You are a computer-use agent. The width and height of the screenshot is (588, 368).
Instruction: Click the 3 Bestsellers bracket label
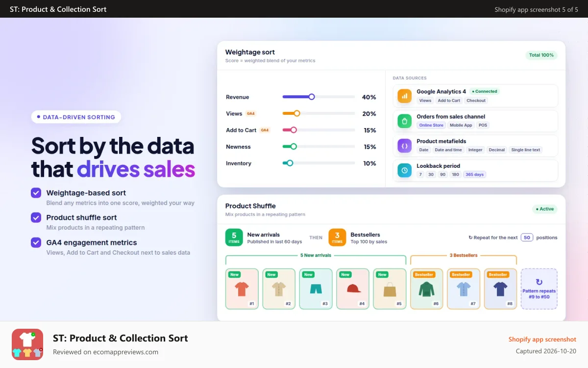pos(464,255)
